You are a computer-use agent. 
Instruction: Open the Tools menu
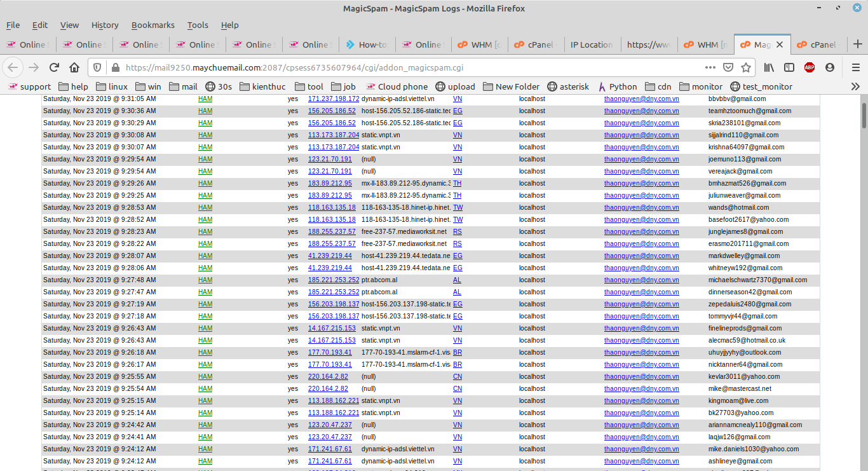click(198, 25)
